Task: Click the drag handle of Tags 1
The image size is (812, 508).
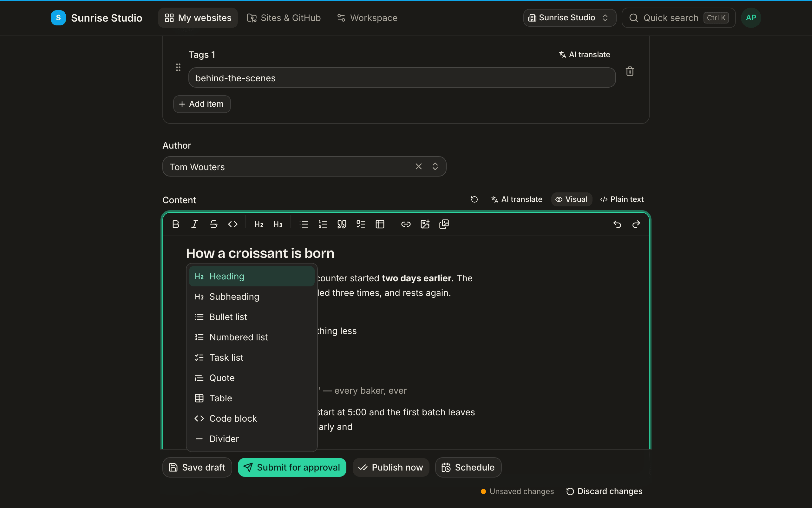Action: [178, 67]
